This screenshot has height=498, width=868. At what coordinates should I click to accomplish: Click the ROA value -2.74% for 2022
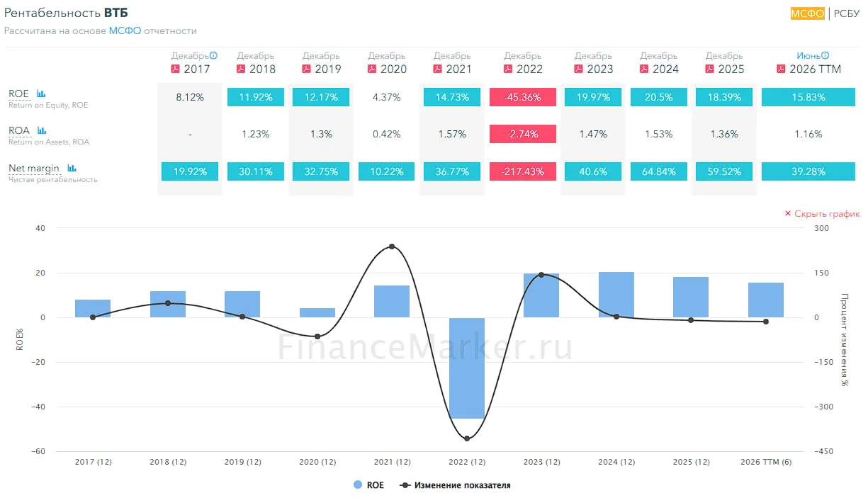coord(523,134)
